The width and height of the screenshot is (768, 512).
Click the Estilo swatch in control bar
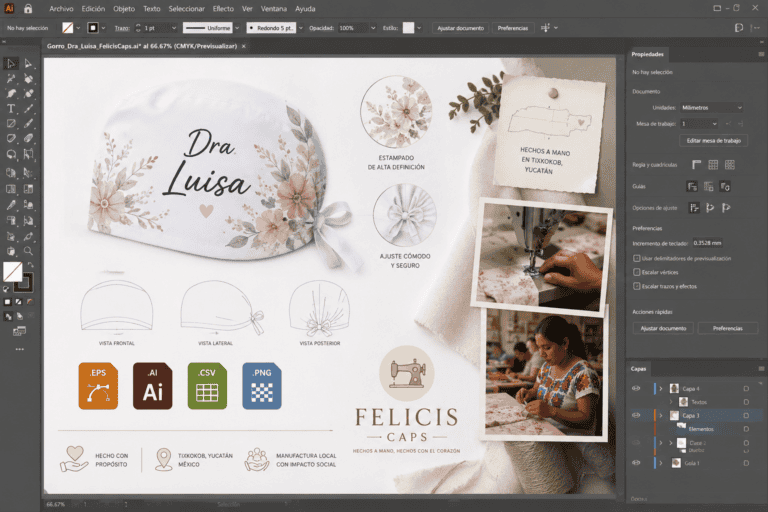[408, 28]
